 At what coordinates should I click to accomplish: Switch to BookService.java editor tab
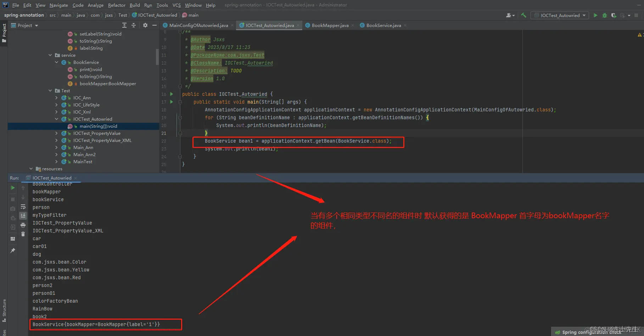coord(383,25)
